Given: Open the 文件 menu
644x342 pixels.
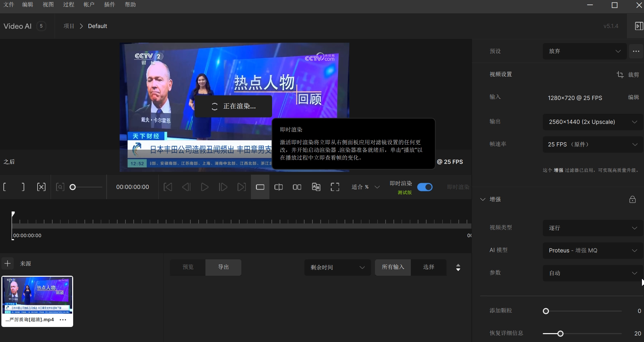Looking at the screenshot, I should tap(9, 4).
